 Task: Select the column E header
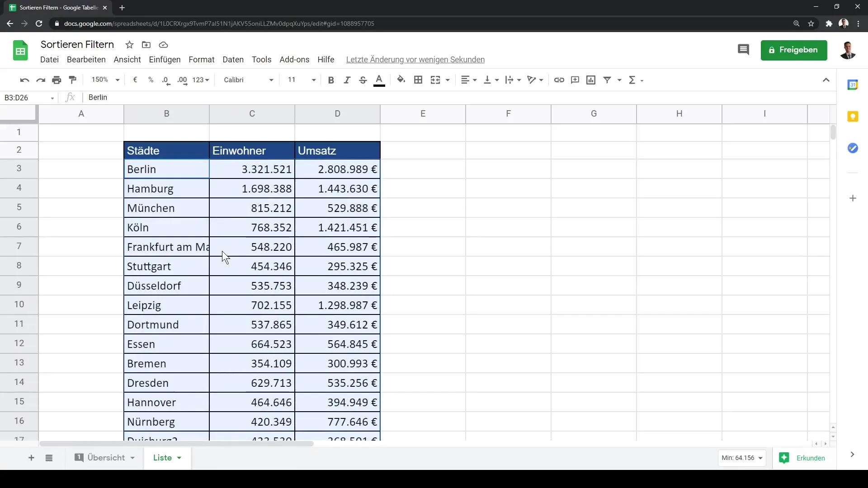tap(423, 114)
